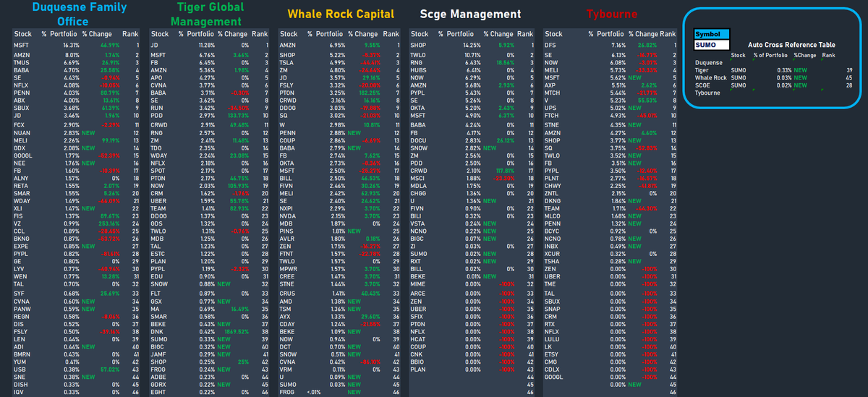Select the JAMF ticker cell
Viewport: 868px width, 397px height.
click(x=157, y=354)
